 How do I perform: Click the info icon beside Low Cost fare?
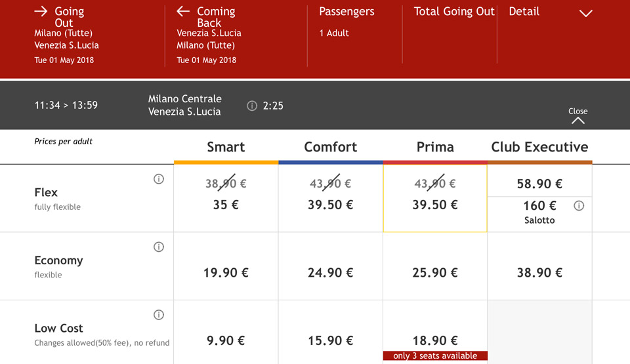tap(159, 315)
